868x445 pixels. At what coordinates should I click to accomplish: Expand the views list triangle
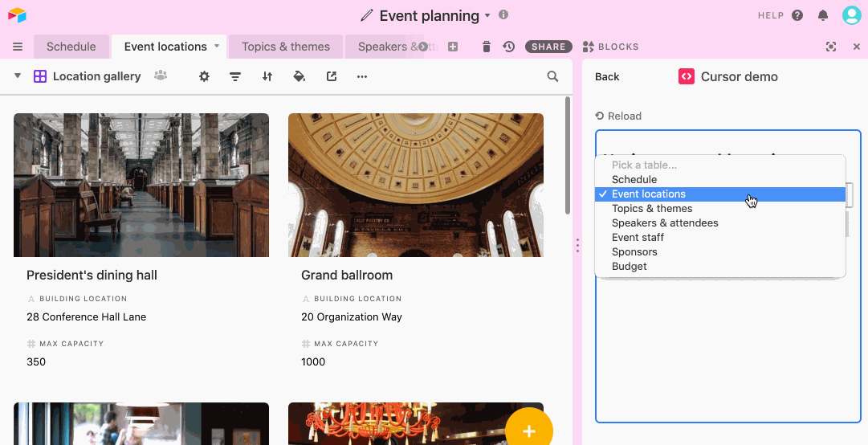pos(17,76)
